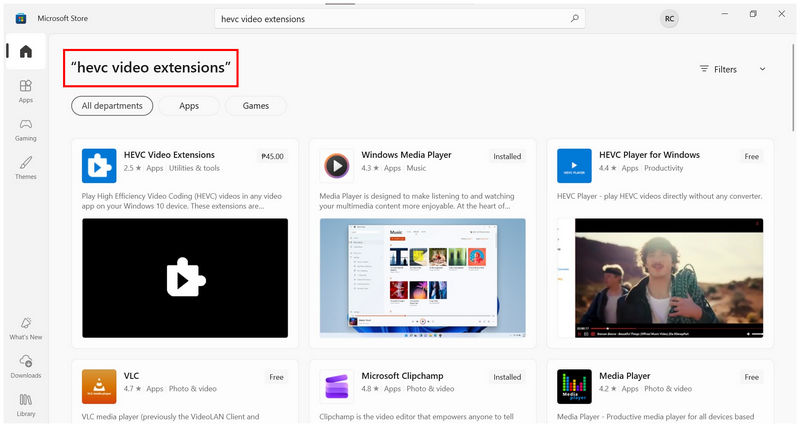800x427 pixels.
Task: Click the search box with hevc video extensions
Action: [x=400, y=19]
